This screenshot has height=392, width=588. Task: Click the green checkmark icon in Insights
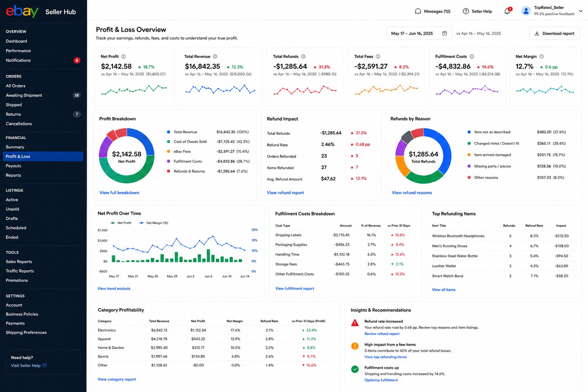pos(355,369)
